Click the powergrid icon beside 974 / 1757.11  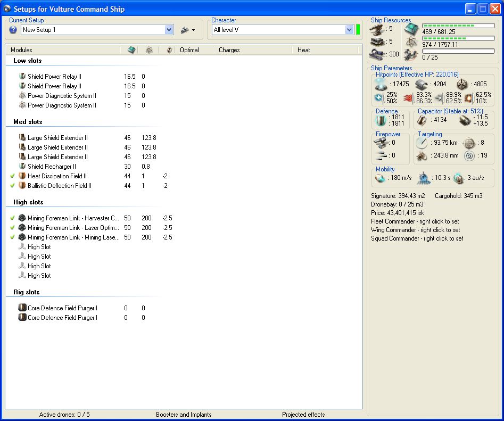(x=411, y=42)
